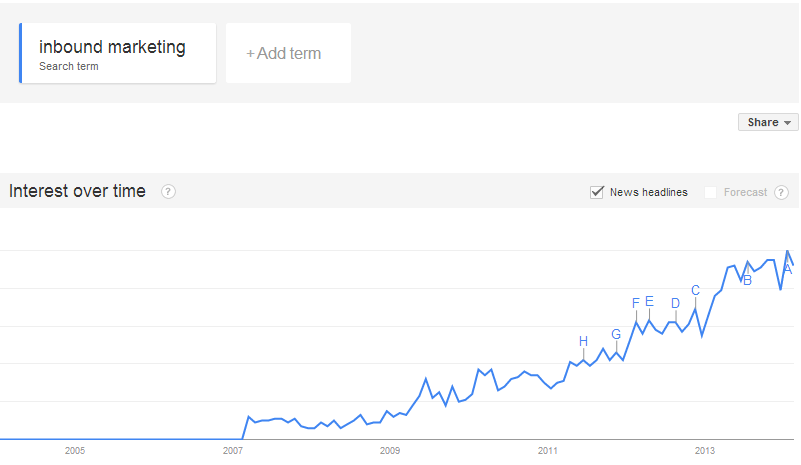The height and width of the screenshot is (465, 801).
Task: Enable the Forecast checkbox
Action: (x=710, y=192)
